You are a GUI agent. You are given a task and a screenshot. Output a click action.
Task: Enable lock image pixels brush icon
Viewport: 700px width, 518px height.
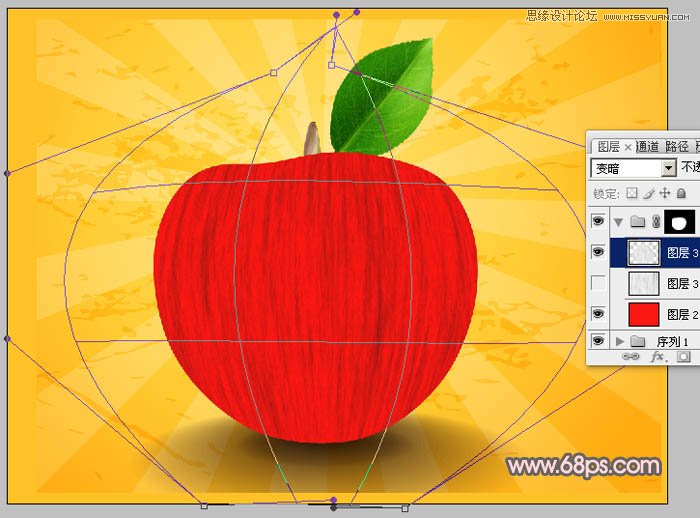[649, 193]
